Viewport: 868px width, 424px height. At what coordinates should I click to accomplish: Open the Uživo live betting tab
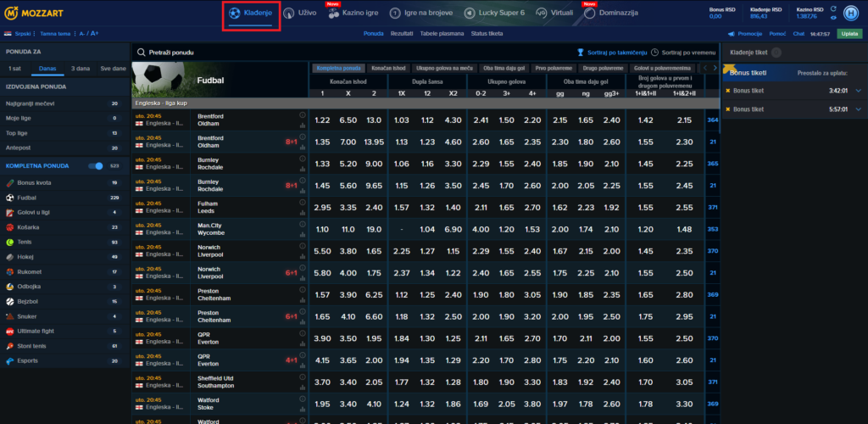(x=299, y=13)
